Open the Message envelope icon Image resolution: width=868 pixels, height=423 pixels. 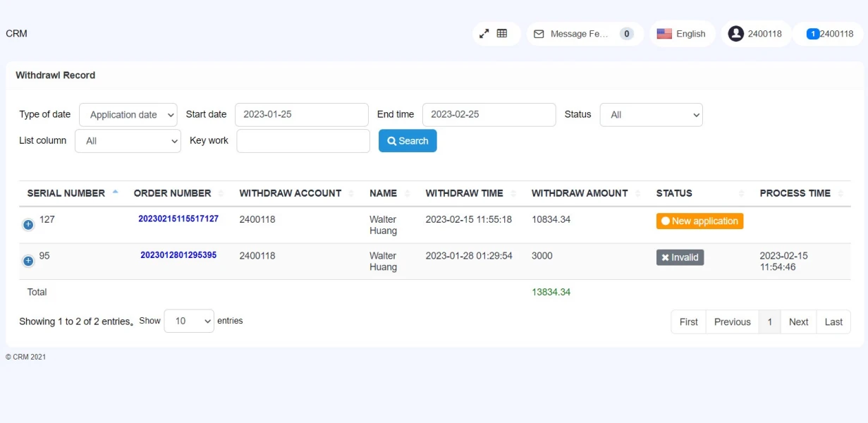tap(539, 34)
